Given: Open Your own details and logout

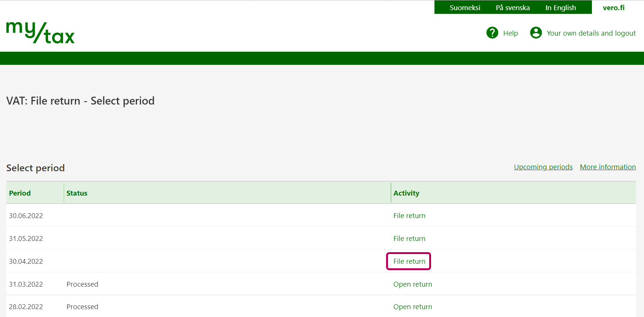Looking at the screenshot, I should pos(591,33).
